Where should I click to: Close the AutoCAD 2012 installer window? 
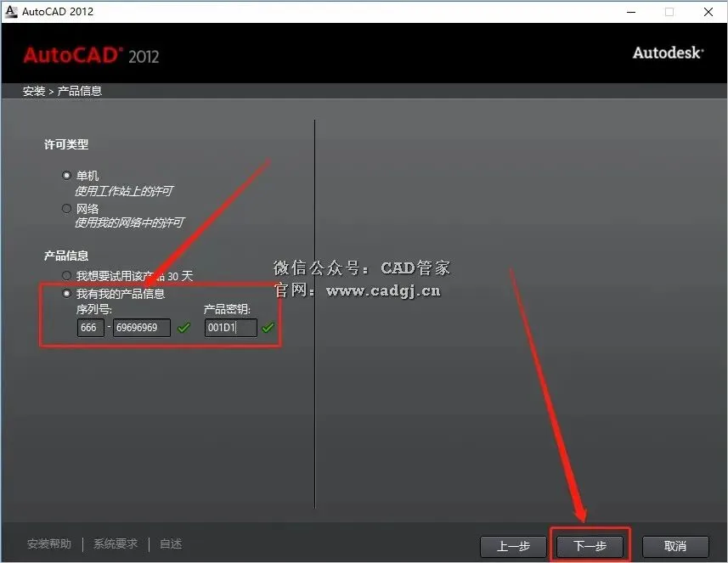tap(708, 12)
